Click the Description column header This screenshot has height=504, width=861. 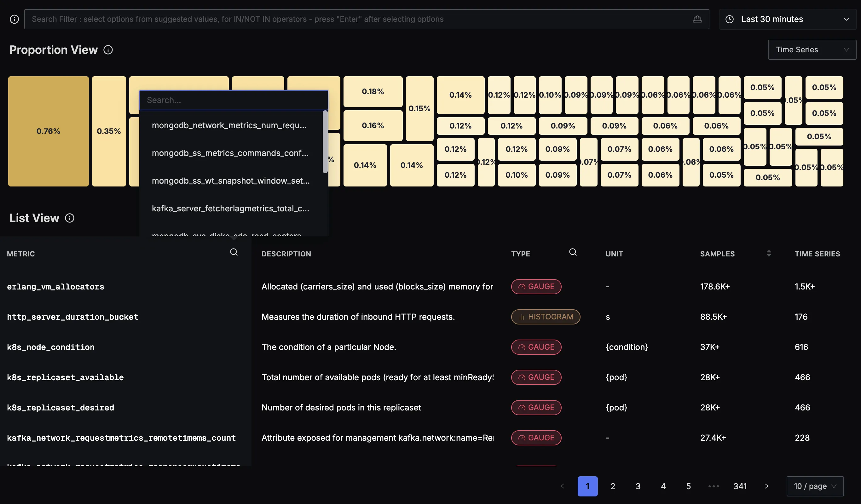(x=286, y=254)
